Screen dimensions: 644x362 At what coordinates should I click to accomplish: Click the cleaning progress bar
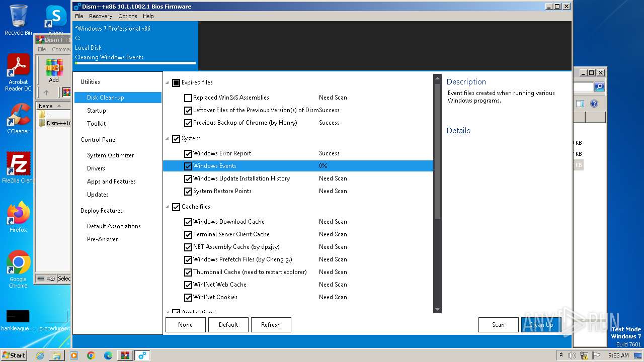point(135,63)
